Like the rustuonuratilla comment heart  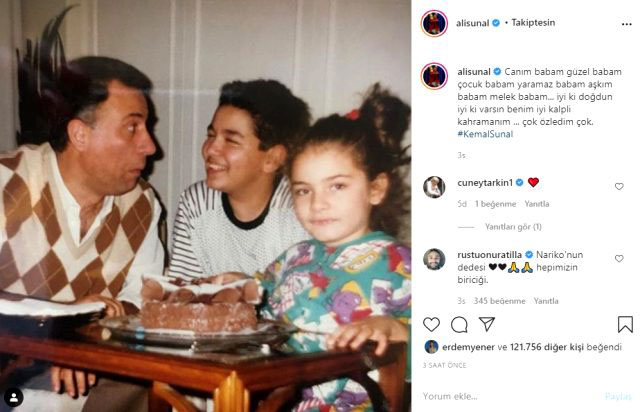pos(619,258)
